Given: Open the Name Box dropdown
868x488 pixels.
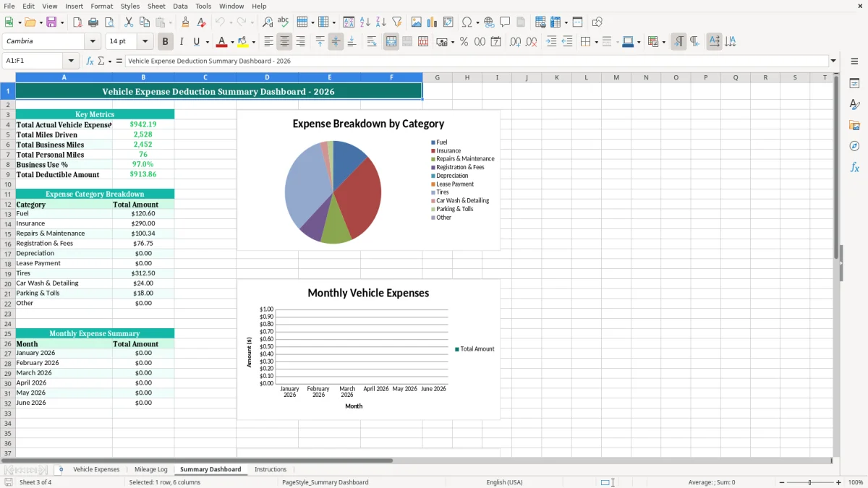Looking at the screenshot, I should (x=71, y=61).
